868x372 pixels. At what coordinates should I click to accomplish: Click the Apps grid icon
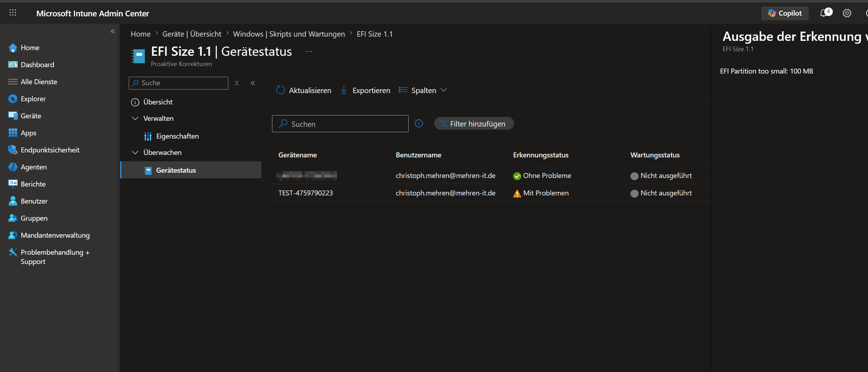[x=13, y=133]
